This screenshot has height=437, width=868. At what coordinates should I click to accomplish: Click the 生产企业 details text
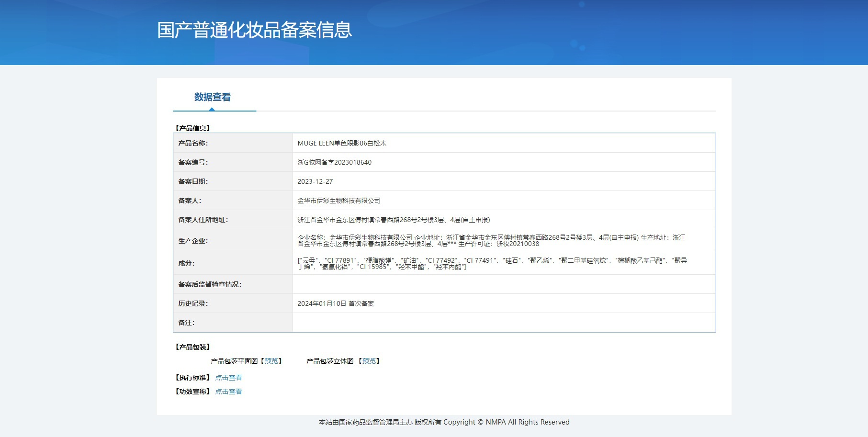click(491, 241)
